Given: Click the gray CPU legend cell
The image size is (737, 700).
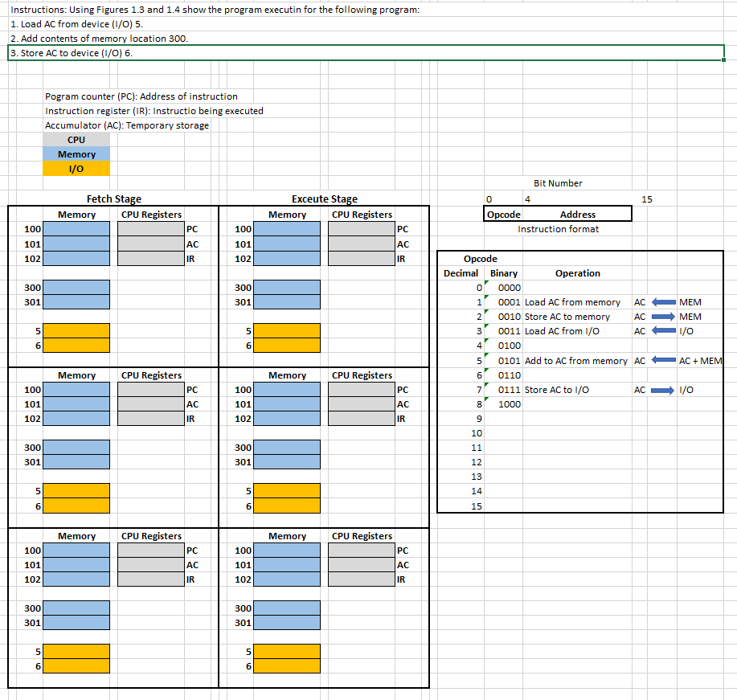Looking at the screenshot, I should pyautogui.click(x=76, y=139).
